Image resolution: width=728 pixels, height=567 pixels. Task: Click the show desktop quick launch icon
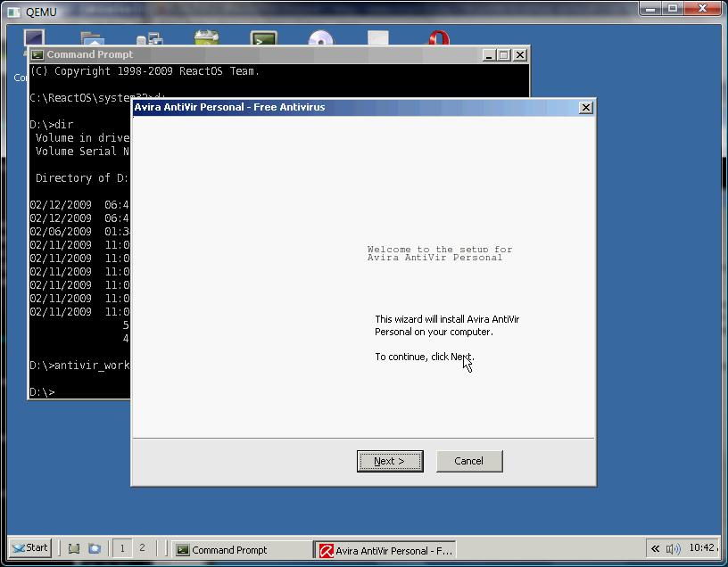(x=74, y=548)
